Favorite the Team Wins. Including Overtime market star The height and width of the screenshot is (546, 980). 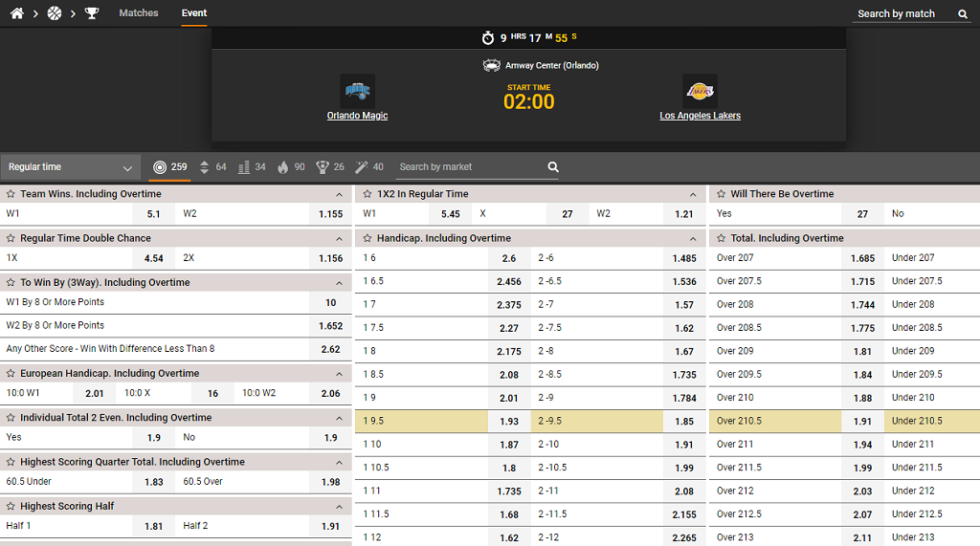click(x=11, y=194)
